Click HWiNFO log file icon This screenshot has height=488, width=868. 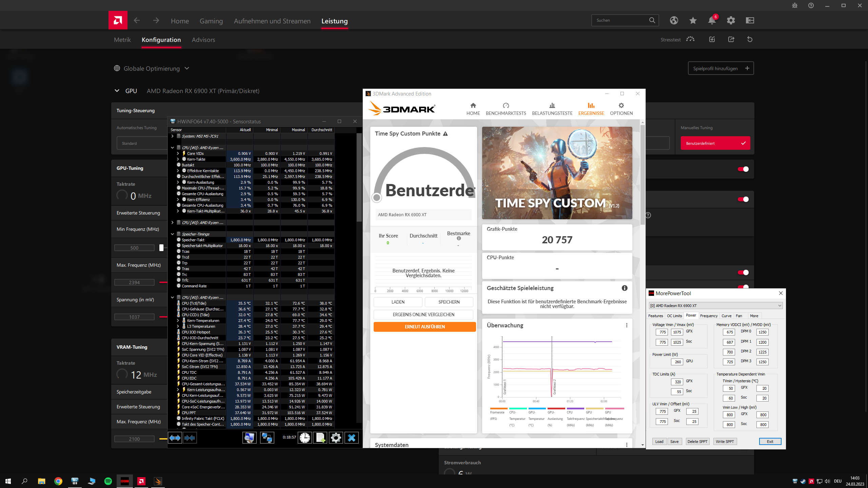click(x=320, y=438)
